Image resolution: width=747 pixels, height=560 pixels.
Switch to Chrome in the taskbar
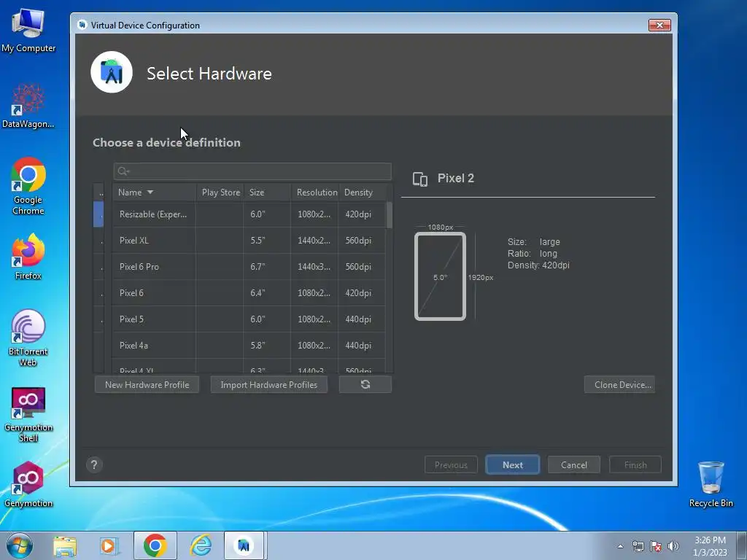(155, 545)
